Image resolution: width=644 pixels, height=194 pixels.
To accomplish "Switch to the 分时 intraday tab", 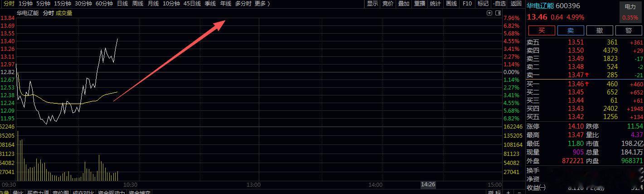I will click(9, 4).
